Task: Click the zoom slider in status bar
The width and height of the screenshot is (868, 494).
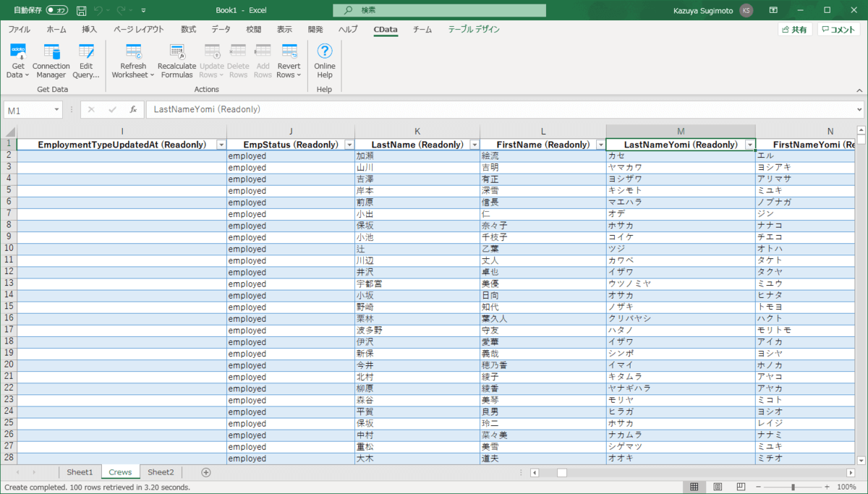Action: click(x=793, y=487)
